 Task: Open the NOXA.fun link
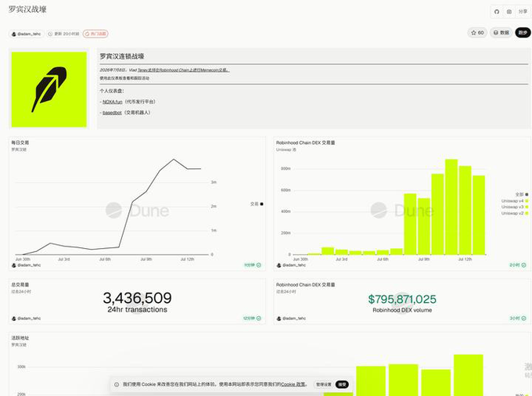[113, 102]
